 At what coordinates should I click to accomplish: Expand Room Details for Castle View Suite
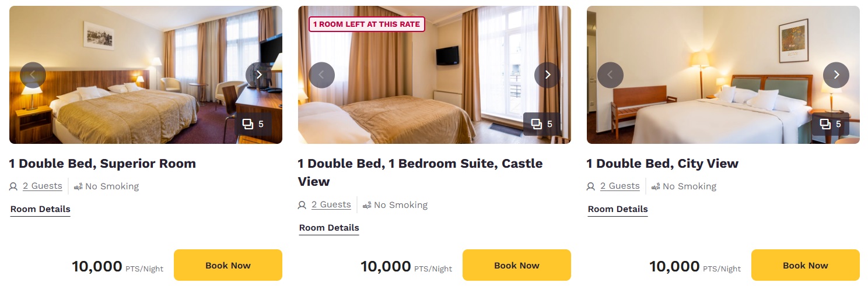(329, 228)
